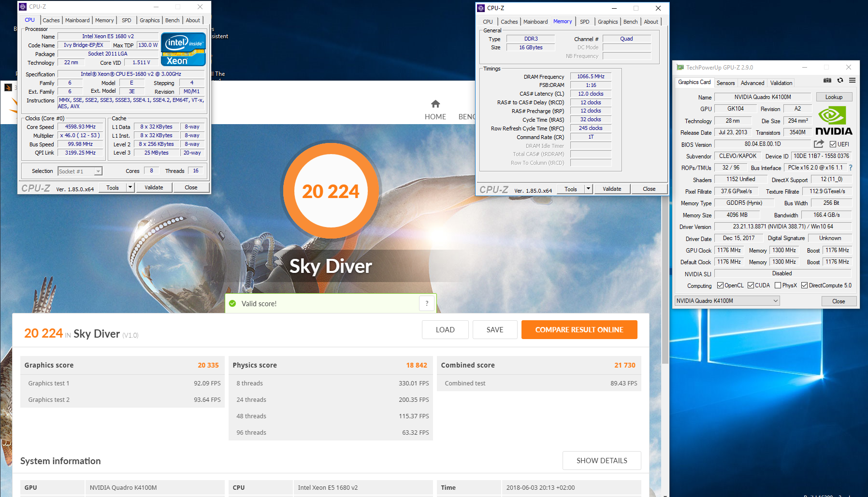The height and width of the screenshot is (497, 868).
Task: Click the SAVE button in 3DMark
Action: coord(495,330)
